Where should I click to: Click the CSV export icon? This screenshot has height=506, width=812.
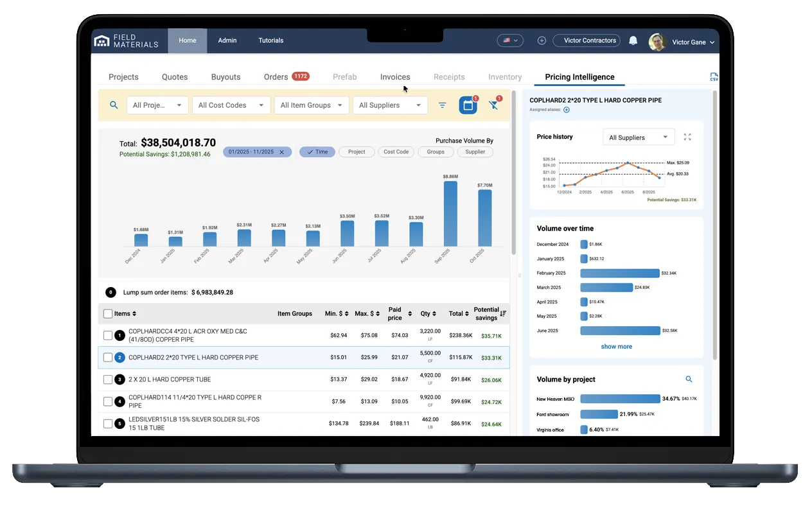714,76
